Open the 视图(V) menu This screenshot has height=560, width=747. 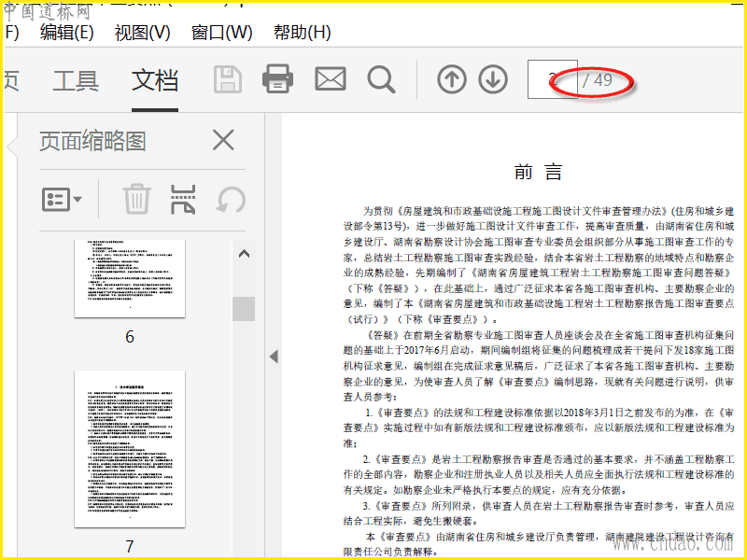pyautogui.click(x=143, y=33)
